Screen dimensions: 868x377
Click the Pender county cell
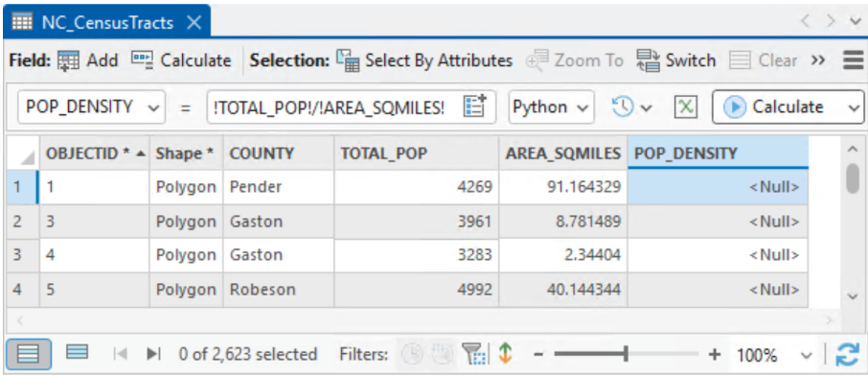pos(279,187)
